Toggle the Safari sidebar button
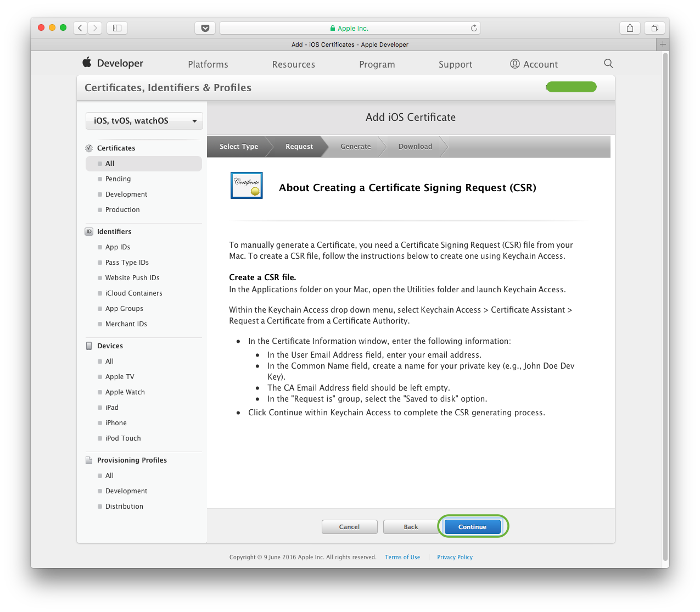 117,28
